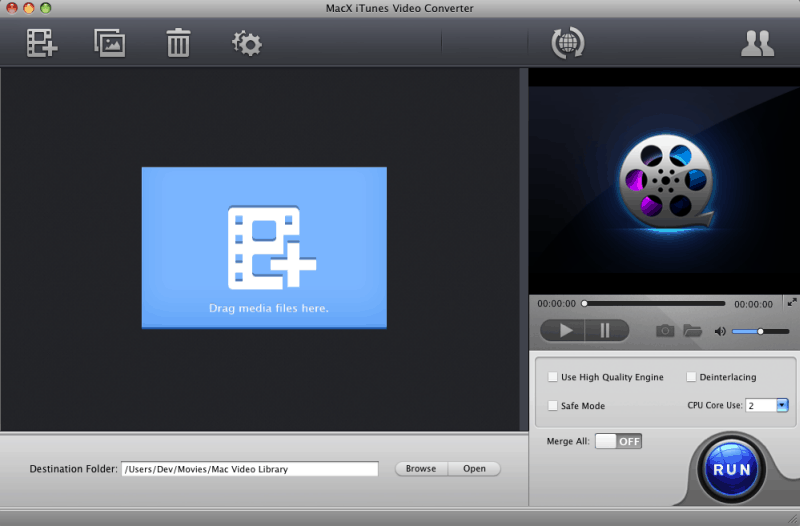This screenshot has height=526, width=800.
Task: Click the Browse button
Action: (x=420, y=468)
